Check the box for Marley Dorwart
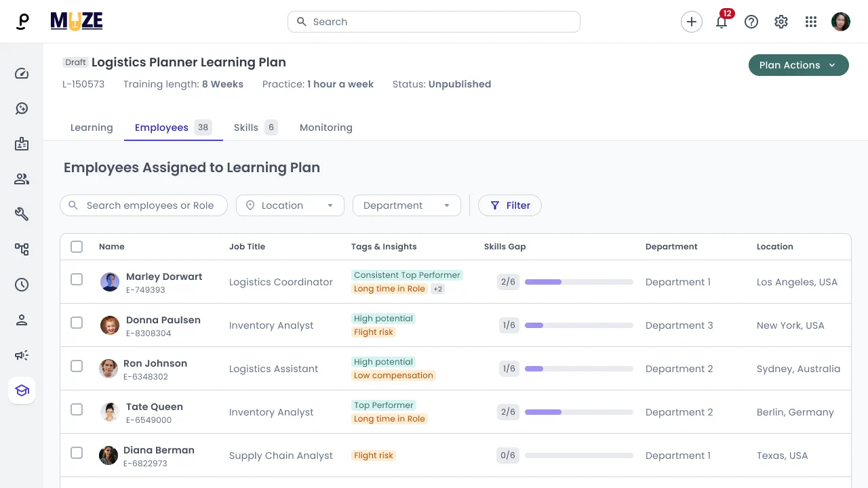The width and height of the screenshot is (868, 488). click(x=77, y=279)
